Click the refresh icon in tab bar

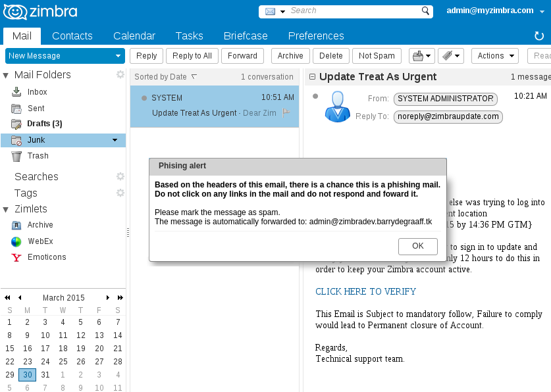pyautogui.click(x=538, y=36)
